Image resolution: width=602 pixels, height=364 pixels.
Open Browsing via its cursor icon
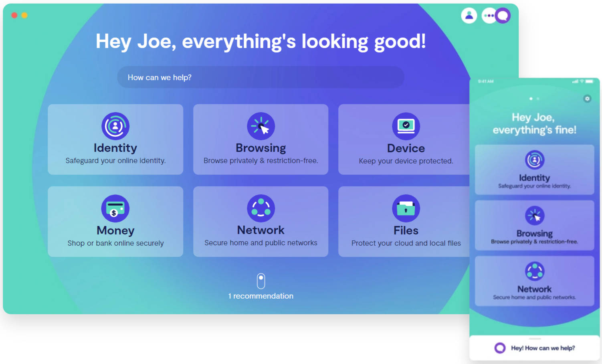[261, 126]
